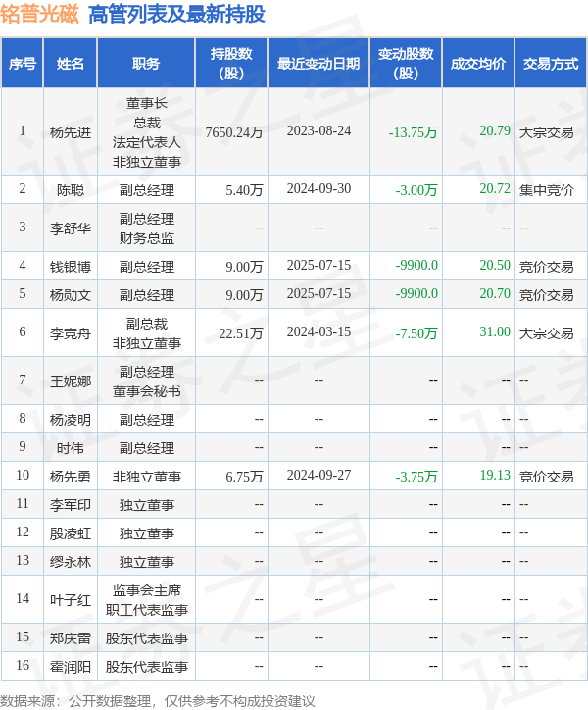
Task: Click the name 钱银博
Action: (x=71, y=267)
